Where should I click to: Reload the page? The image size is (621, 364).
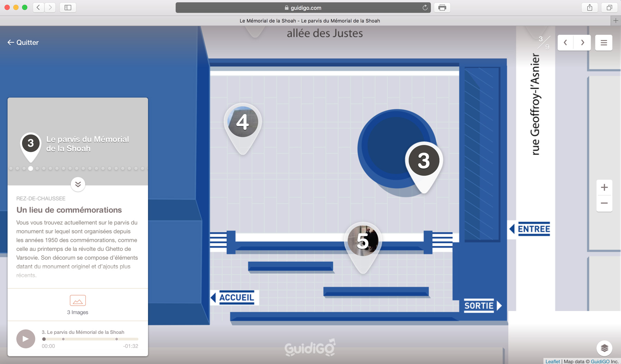click(425, 8)
